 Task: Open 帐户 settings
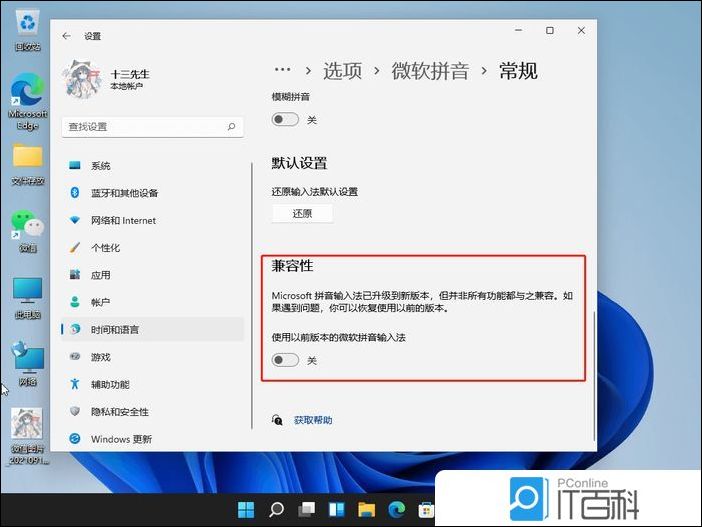coord(152,302)
